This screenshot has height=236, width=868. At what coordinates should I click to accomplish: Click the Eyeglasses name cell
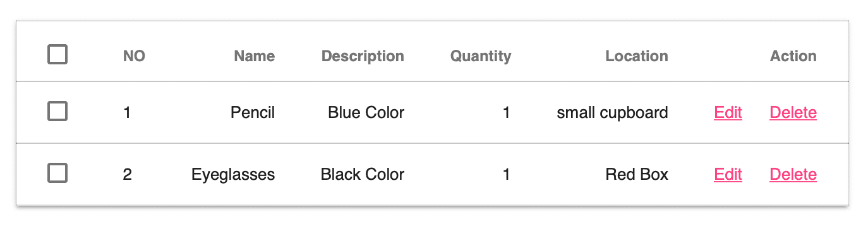pos(233,174)
